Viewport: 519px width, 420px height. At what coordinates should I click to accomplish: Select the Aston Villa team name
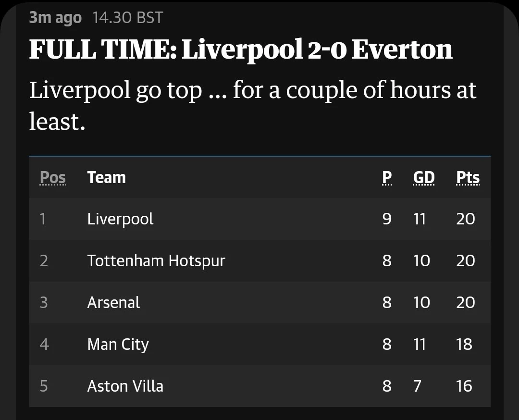(125, 386)
